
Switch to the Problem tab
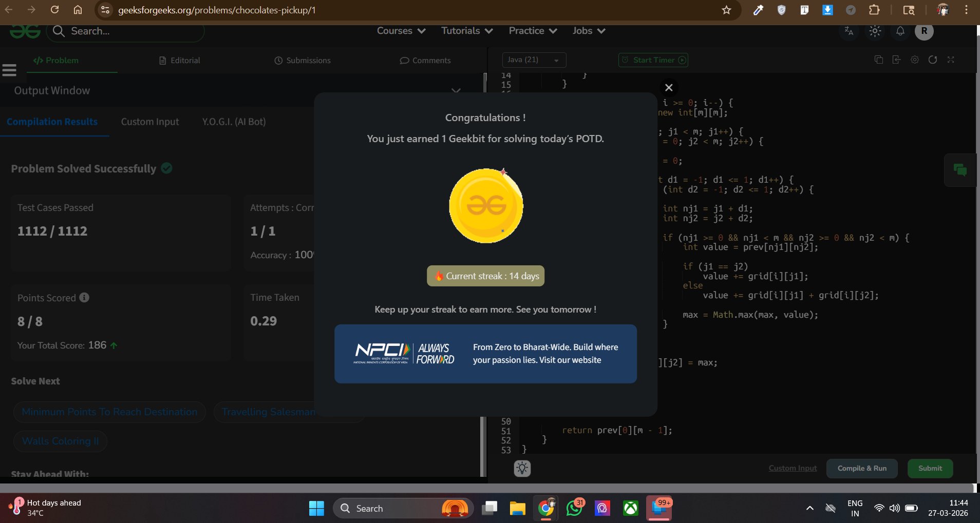click(56, 61)
